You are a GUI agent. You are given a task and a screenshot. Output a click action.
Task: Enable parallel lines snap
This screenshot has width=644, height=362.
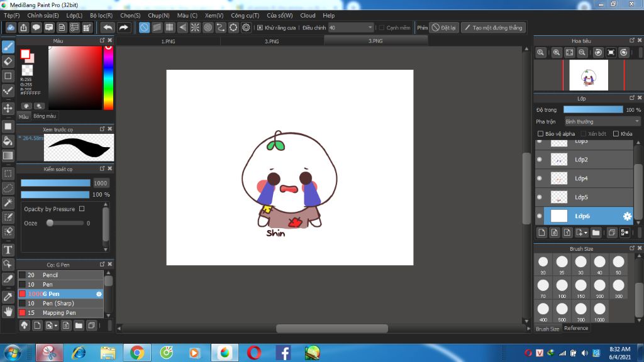click(157, 28)
